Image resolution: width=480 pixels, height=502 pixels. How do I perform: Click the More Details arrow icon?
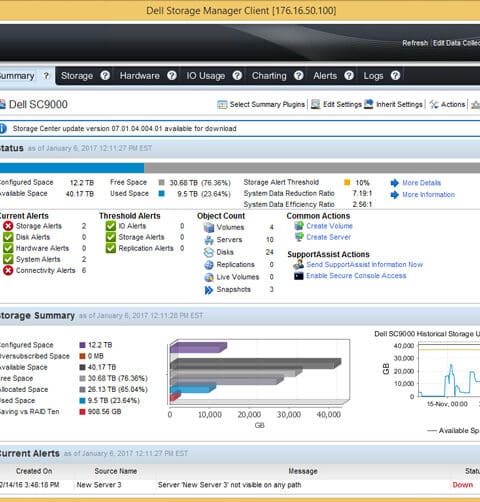click(x=395, y=183)
